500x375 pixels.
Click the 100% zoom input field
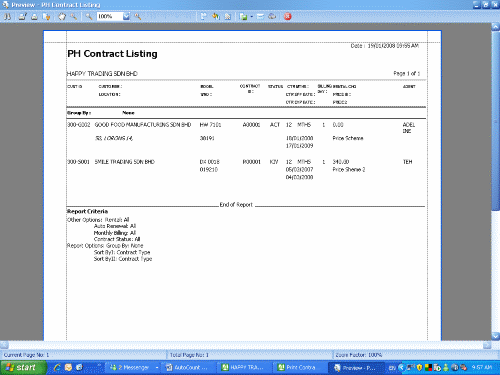coord(110,16)
